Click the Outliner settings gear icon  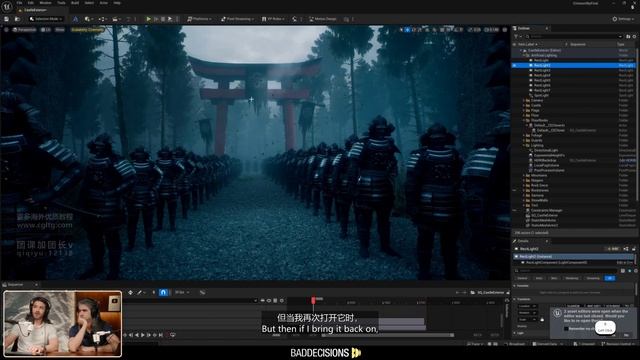(x=634, y=36)
